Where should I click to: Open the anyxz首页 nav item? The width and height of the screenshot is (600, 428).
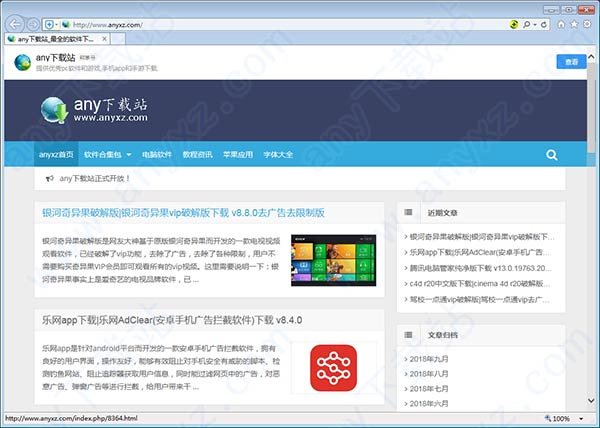click(56, 155)
